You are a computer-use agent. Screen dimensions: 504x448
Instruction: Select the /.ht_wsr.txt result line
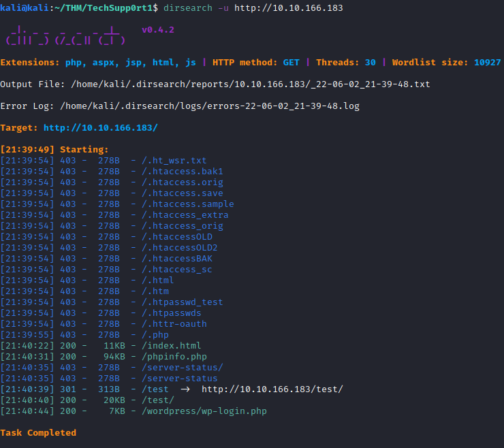(x=174, y=161)
